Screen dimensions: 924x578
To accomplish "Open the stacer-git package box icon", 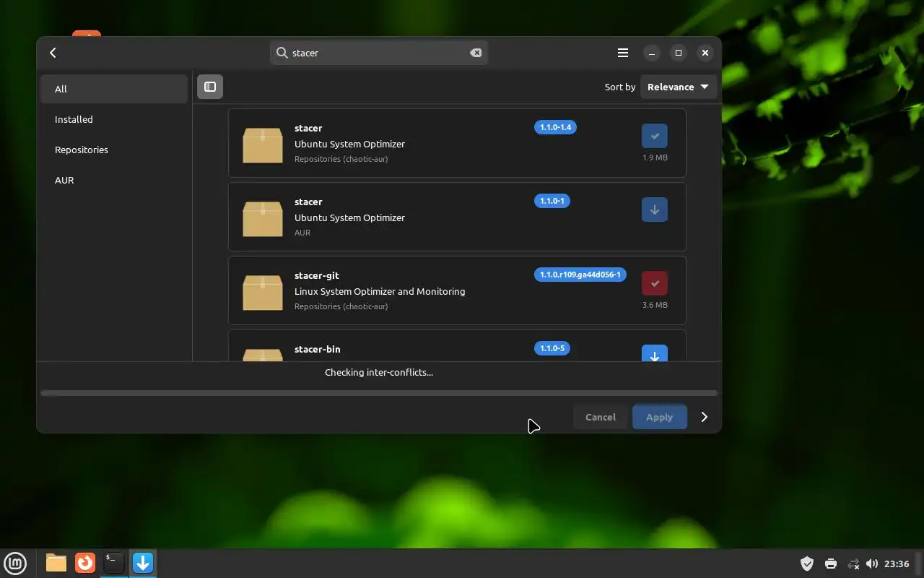I will 263,292.
